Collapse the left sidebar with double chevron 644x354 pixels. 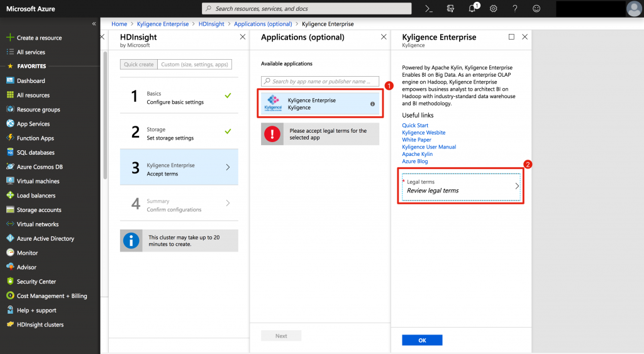[94, 24]
